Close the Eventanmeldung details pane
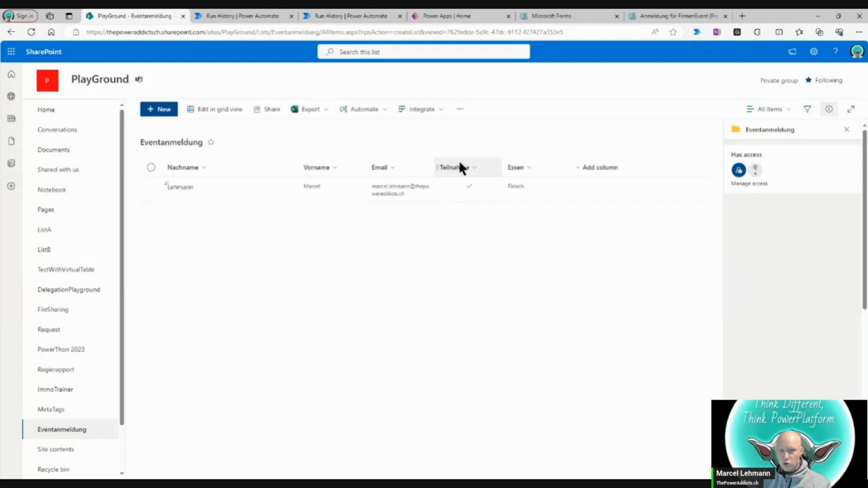The image size is (868, 488). pyautogui.click(x=846, y=129)
